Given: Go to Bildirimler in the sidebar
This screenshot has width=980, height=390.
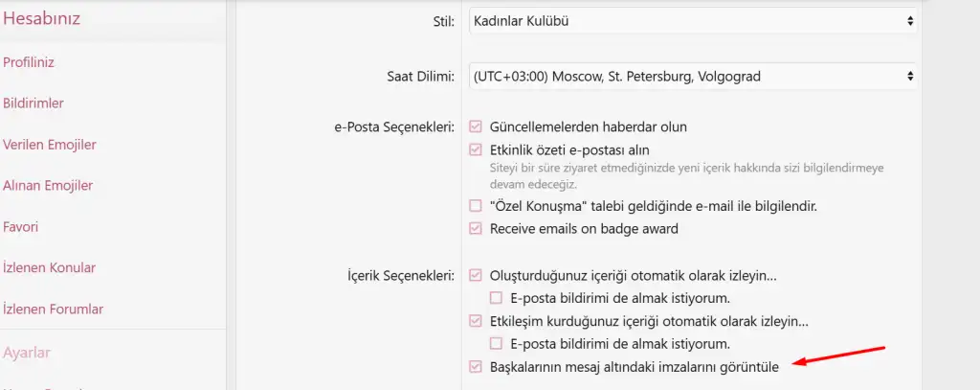Looking at the screenshot, I should (x=33, y=103).
